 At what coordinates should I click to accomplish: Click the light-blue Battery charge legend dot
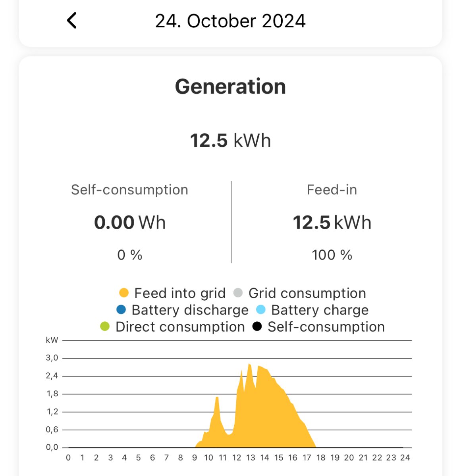pyautogui.click(x=261, y=310)
